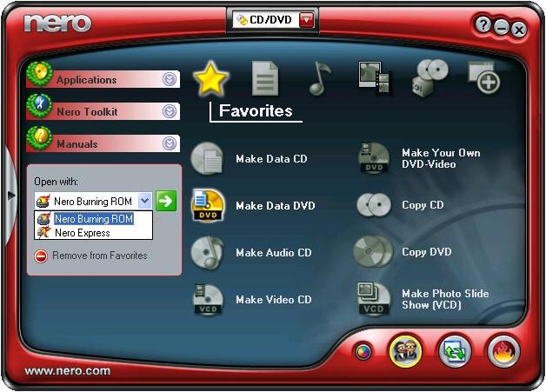Click the Applications header label
The width and height of the screenshot is (546, 392).
click(87, 80)
